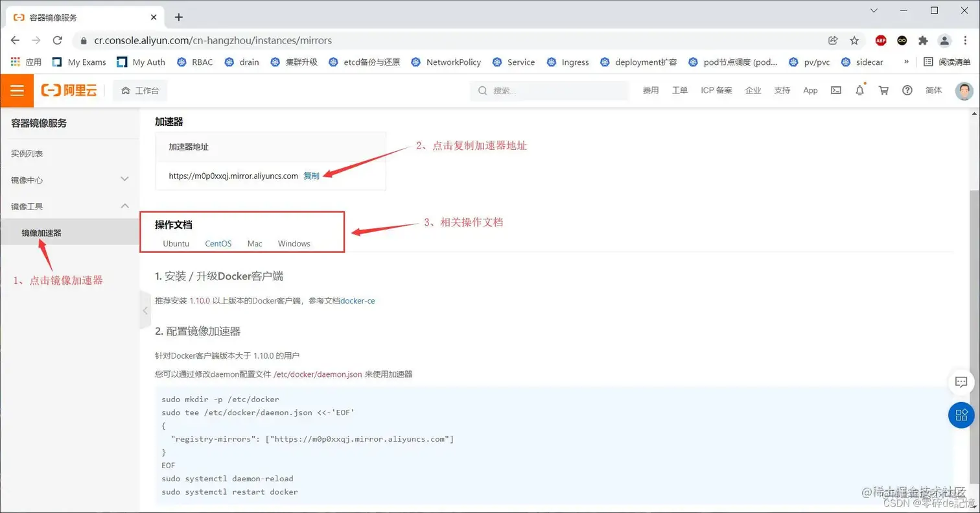Collapse the sidebar with the handle arrow
Viewport: 980px width, 513px height.
[x=145, y=311]
